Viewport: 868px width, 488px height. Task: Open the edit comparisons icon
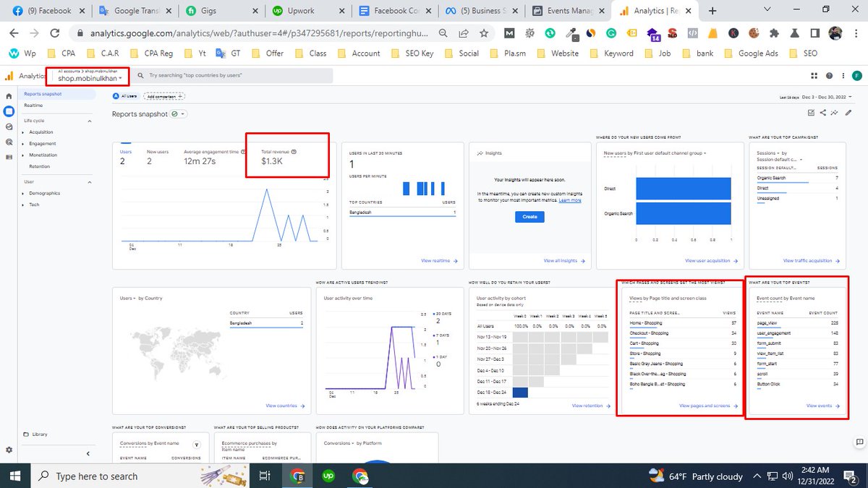pos(811,113)
